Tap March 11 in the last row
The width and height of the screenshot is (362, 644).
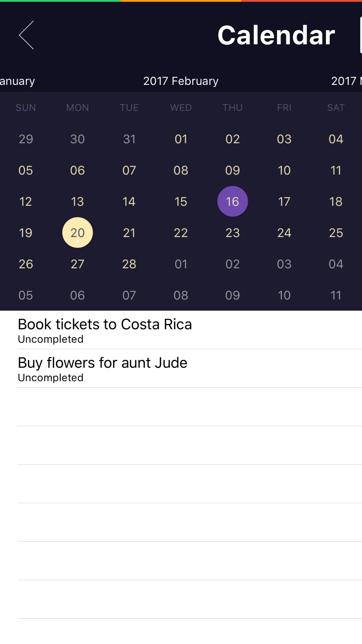tap(336, 295)
